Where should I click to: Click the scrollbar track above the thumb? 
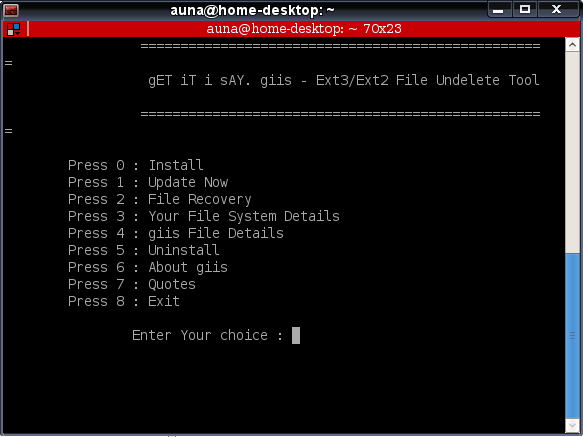click(x=572, y=152)
